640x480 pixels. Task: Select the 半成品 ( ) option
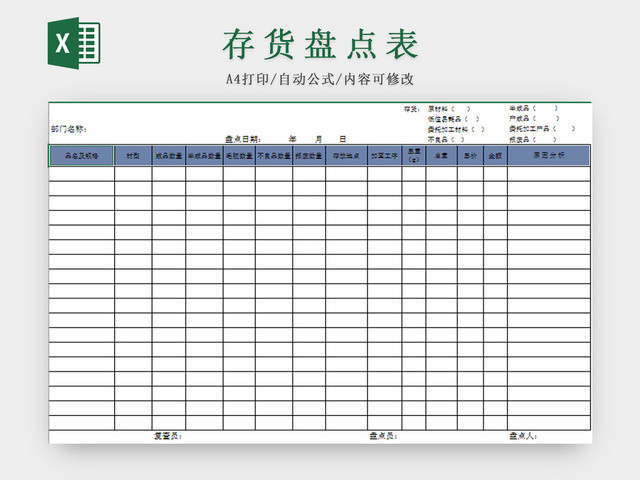[533, 108]
